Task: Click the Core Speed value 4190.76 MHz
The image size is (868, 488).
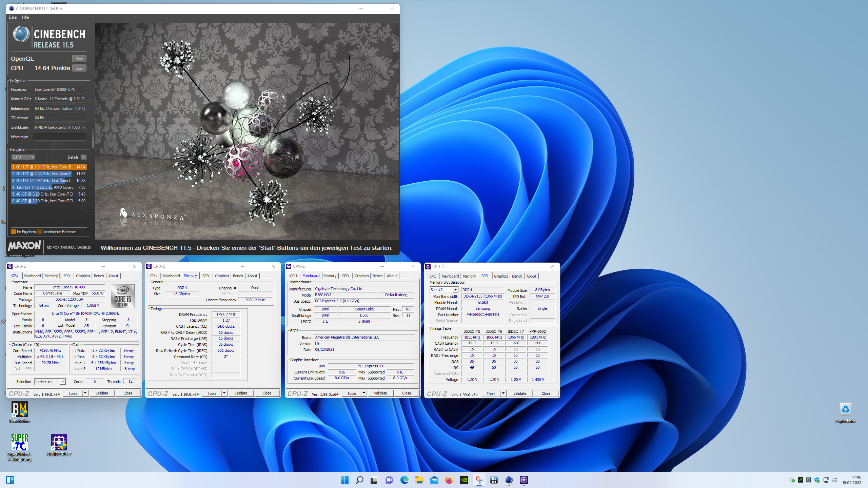Action: 50,350
